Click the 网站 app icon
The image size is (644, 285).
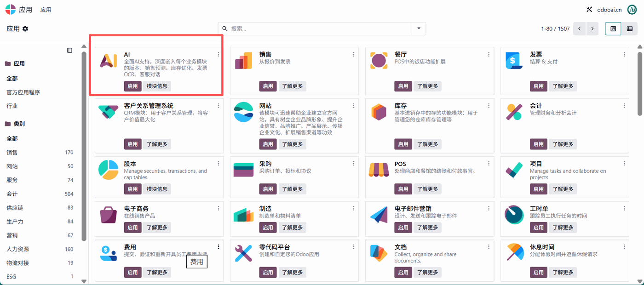click(243, 112)
